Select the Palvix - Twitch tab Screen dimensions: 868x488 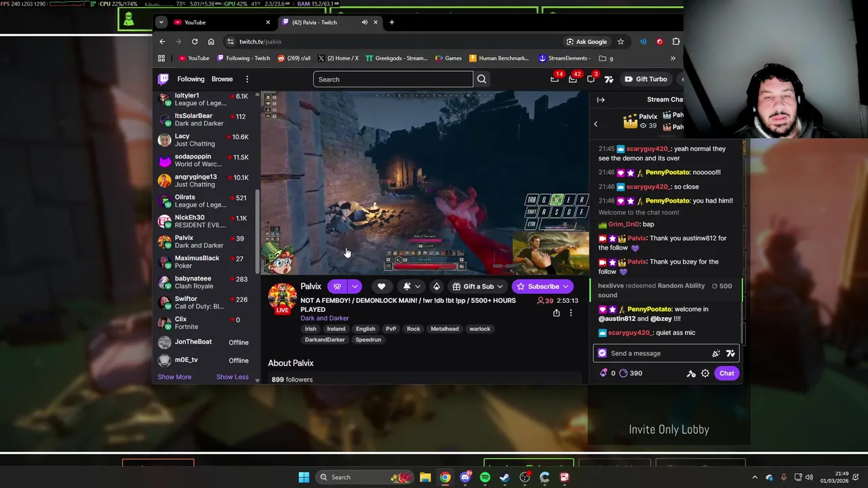click(330, 22)
